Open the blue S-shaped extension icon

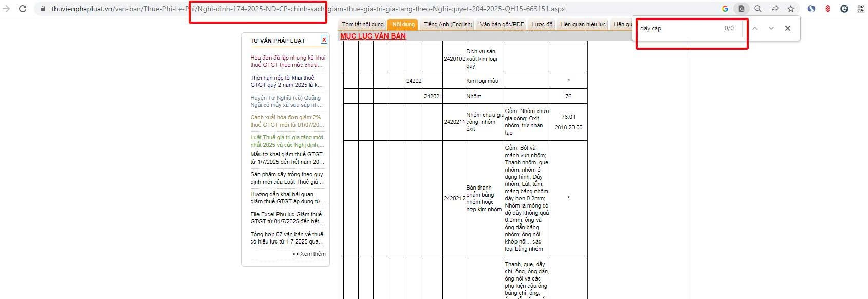[811, 9]
